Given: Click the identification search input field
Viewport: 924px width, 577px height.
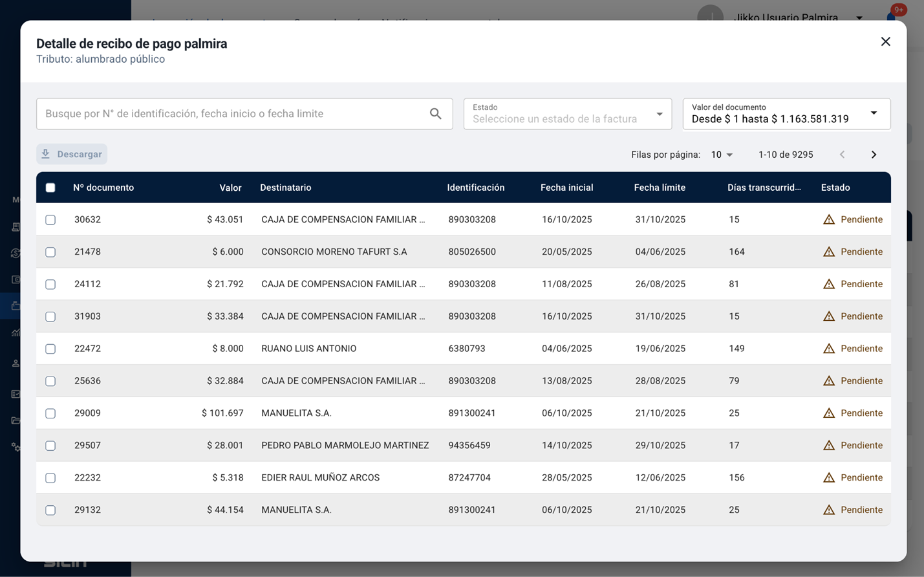Looking at the screenshot, I should (x=233, y=114).
